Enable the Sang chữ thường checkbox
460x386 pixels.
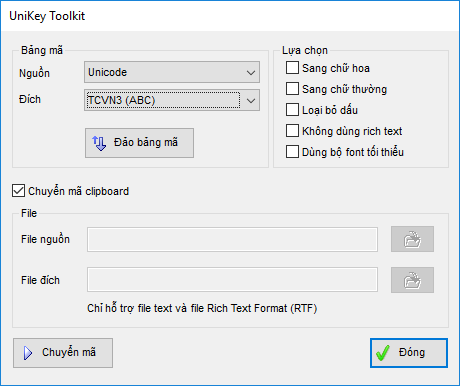pos(292,89)
